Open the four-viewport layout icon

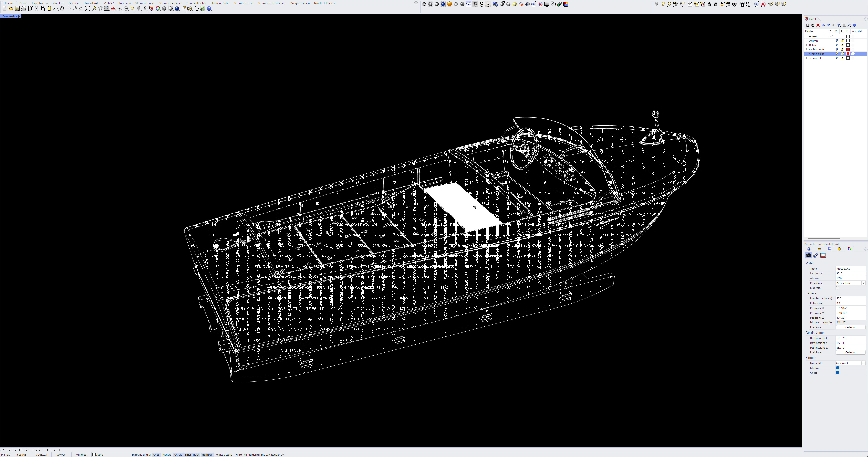[x=107, y=9]
